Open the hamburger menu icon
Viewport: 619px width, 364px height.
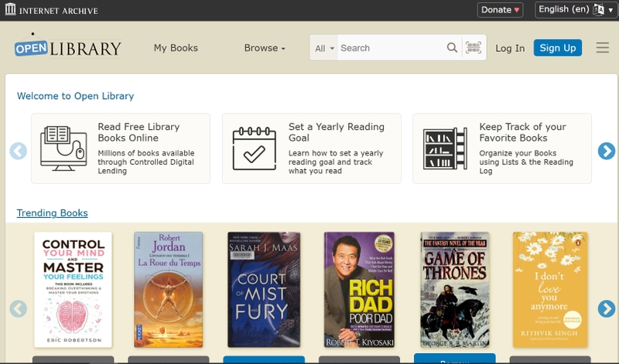[x=603, y=48]
